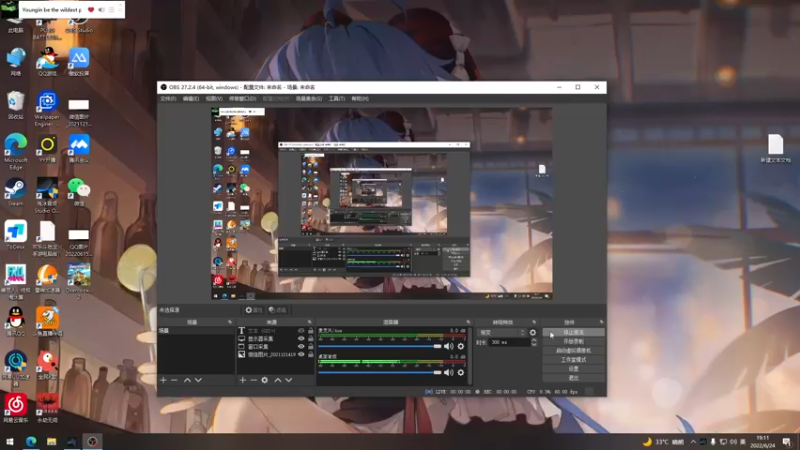Viewport: 800px width, 450px height.
Task: Pop out the Scene Transitions dock panel
Action: click(534, 322)
